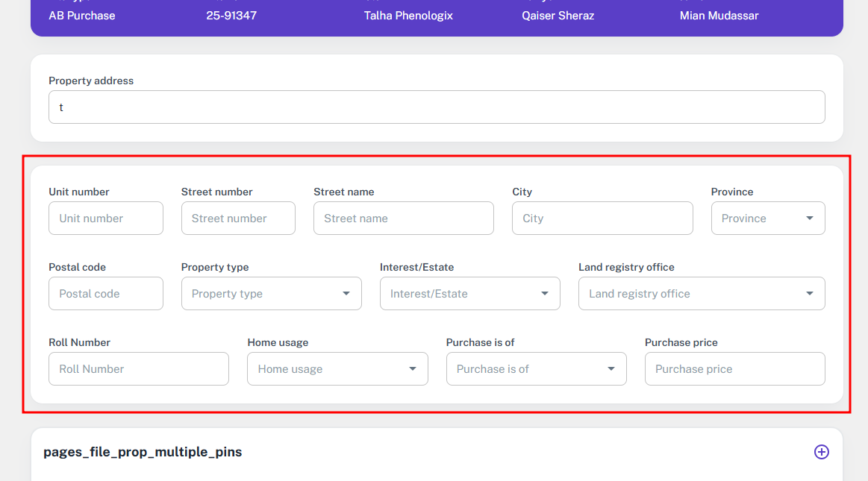
Task: Expand the pages_file_prop_multiple_pins section with plus icon
Action: click(x=821, y=452)
